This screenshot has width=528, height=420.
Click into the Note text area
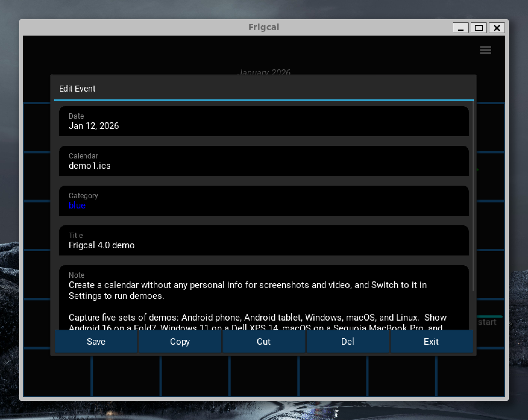point(264,297)
